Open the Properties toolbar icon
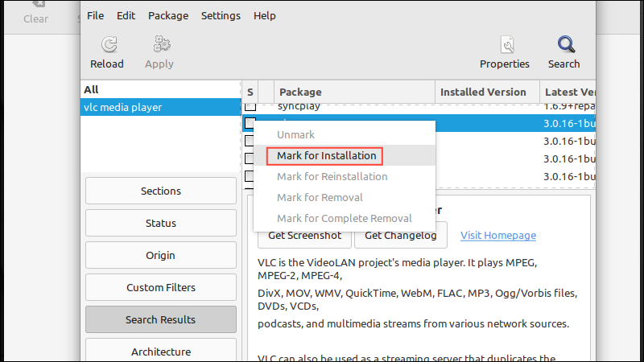 tap(507, 44)
